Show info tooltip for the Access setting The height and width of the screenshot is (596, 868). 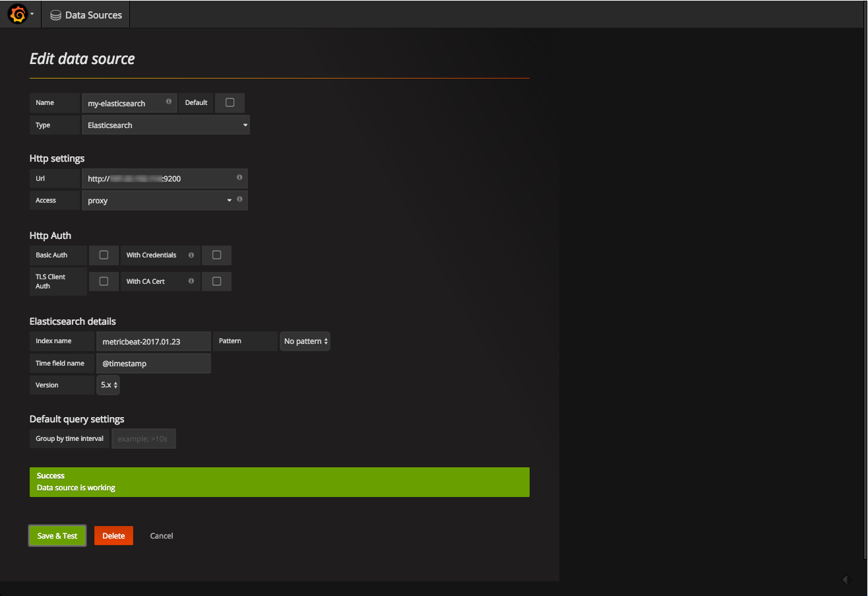click(239, 199)
